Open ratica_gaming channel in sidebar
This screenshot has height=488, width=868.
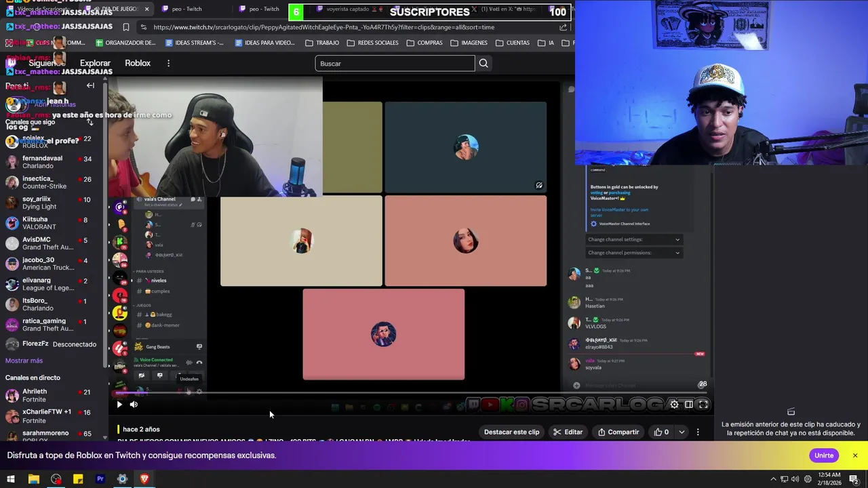51,325
